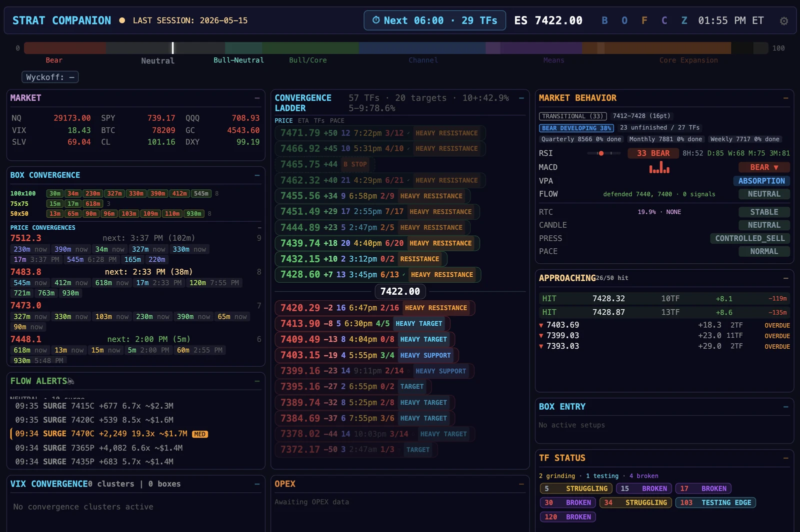The width and height of the screenshot is (800, 532).
Task: Open the Wyckoff selector
Action: [x=50, y=77]
